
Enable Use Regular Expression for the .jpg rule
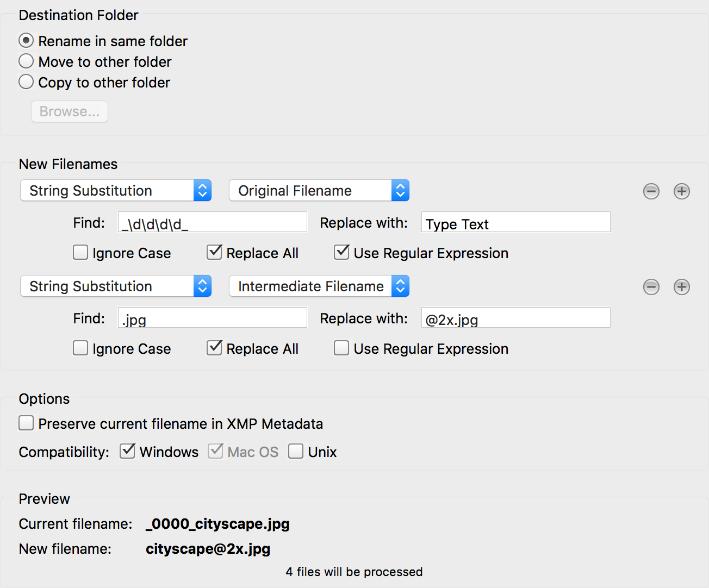pos(341,348)
